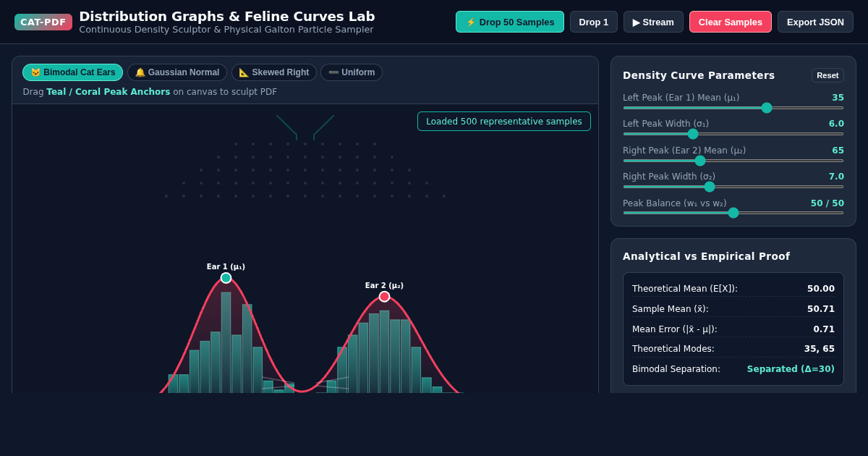Click Drop 50 Samples button
This screenshot has height=456, width=868.
coord(510,22)
